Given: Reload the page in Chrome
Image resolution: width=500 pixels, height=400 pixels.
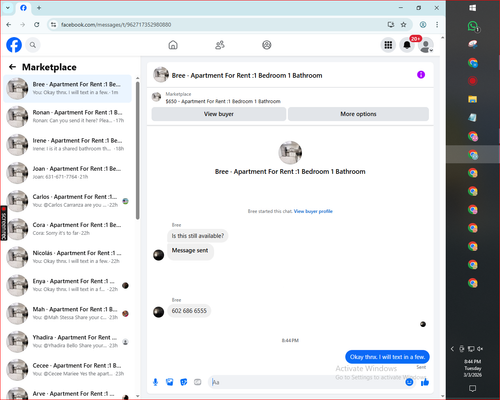Looking at the screenshot, I should [x=37, y=24].
